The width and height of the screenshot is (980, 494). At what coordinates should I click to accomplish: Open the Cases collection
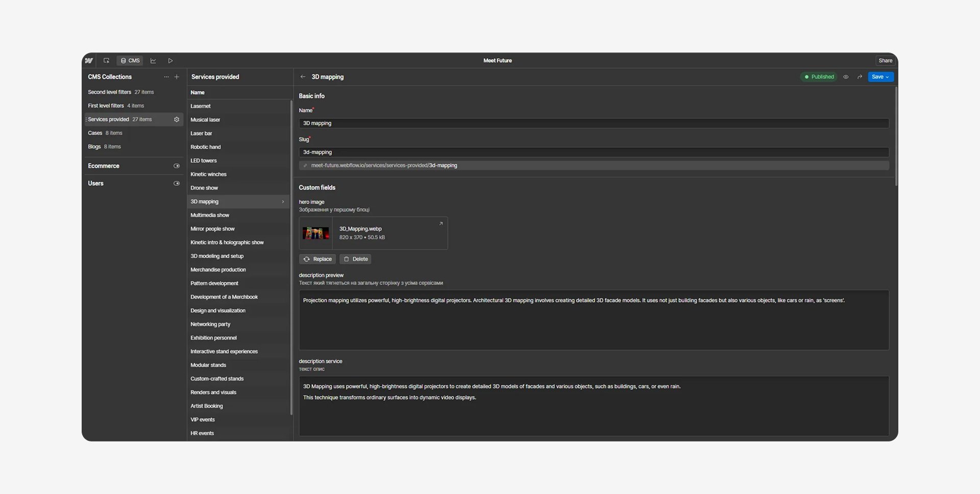click(x=134, y=133)
